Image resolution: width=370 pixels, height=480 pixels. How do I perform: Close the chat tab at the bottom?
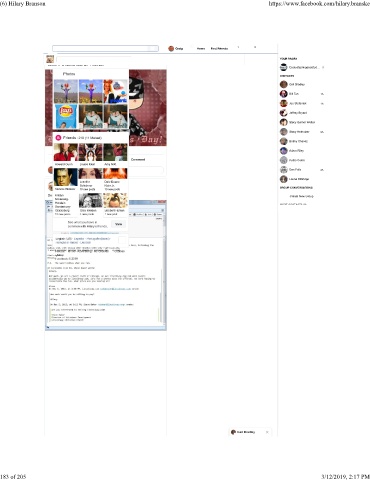[x=267, y=432]
